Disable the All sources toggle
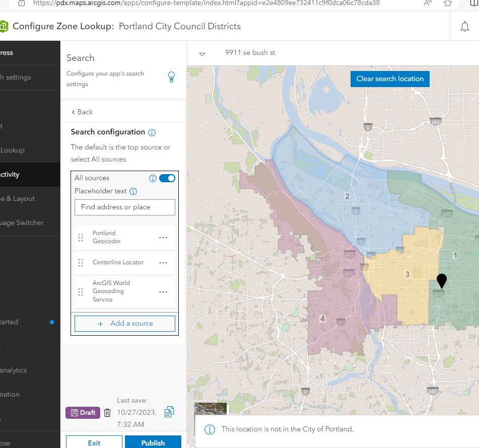479x448 pixels. coord(167,178)
